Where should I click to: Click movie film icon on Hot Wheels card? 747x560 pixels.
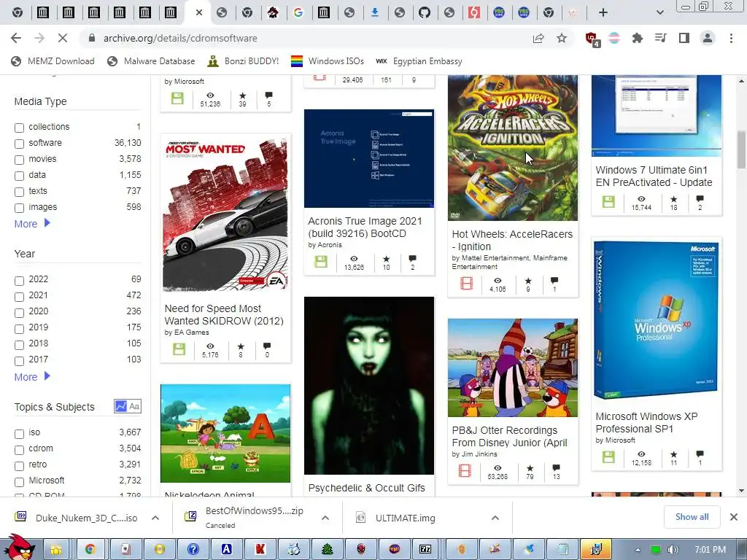click(x=466, y=284)
